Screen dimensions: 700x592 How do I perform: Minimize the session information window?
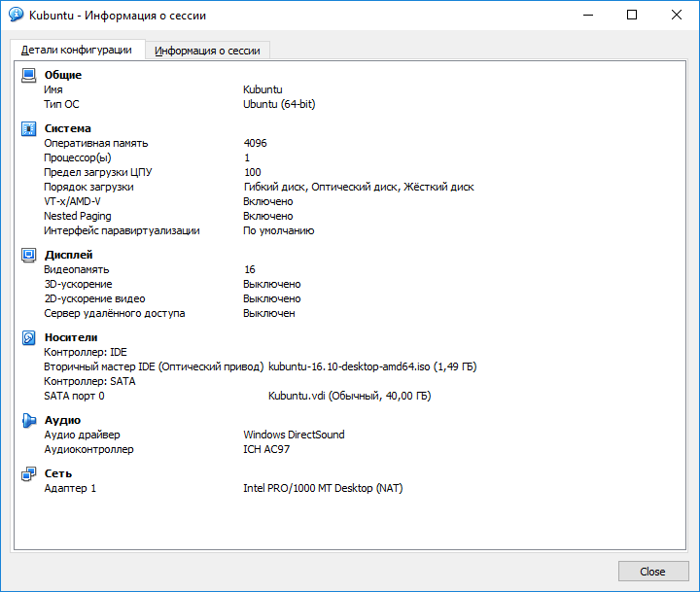click(x=588, y=16)
